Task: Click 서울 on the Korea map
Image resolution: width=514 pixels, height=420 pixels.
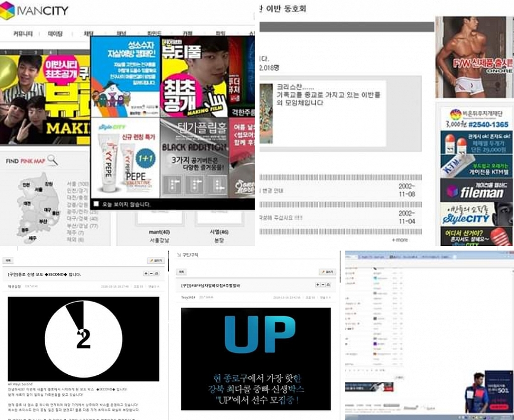Action: coord(39,190)
